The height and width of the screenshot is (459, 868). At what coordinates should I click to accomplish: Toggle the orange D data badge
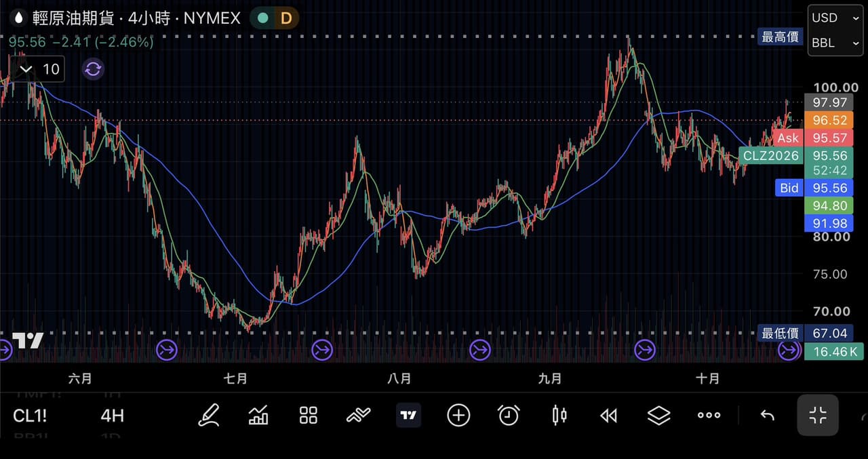[x=286, y=18]
